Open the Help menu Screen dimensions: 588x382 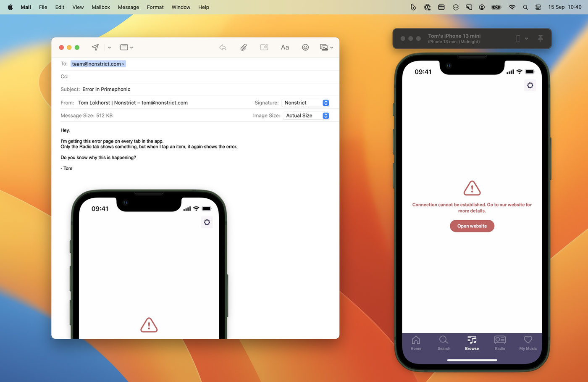point(204,7)
